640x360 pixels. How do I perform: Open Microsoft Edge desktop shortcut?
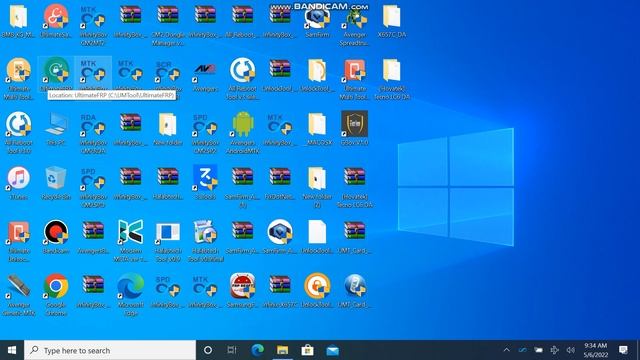[131, 295]
